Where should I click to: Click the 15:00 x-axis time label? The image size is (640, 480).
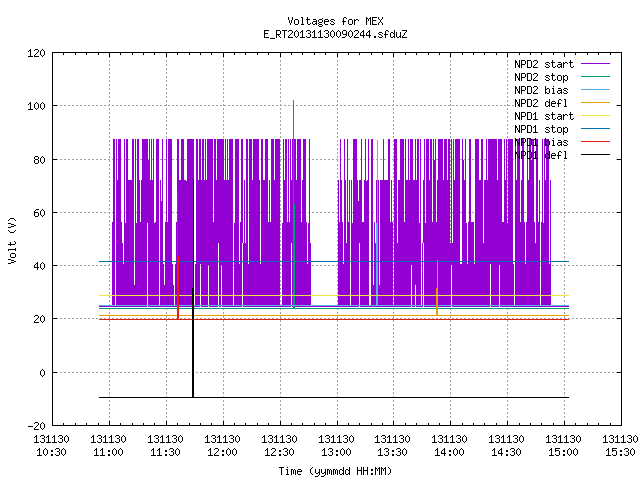click(x=563, y=452)
